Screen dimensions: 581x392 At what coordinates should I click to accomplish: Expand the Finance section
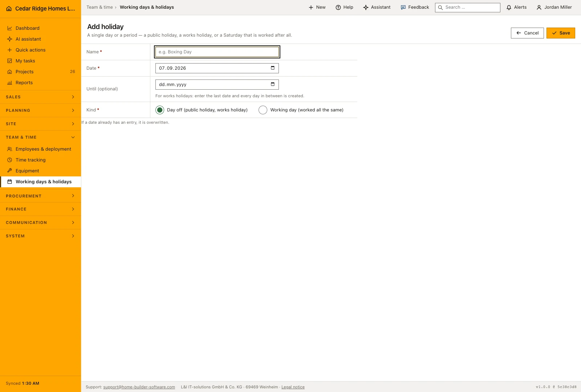coord(40,209)
